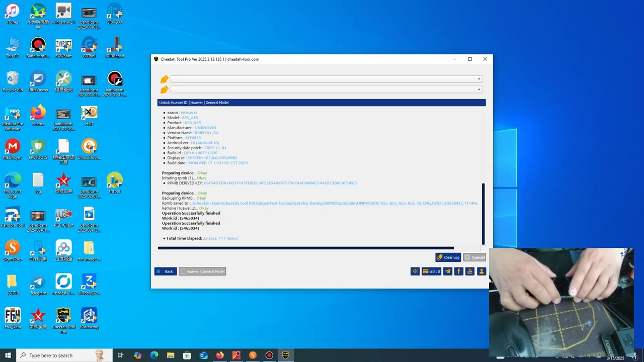Select the ZXWStart desktop icon
The image size is (644, 362).
point(63,48)
